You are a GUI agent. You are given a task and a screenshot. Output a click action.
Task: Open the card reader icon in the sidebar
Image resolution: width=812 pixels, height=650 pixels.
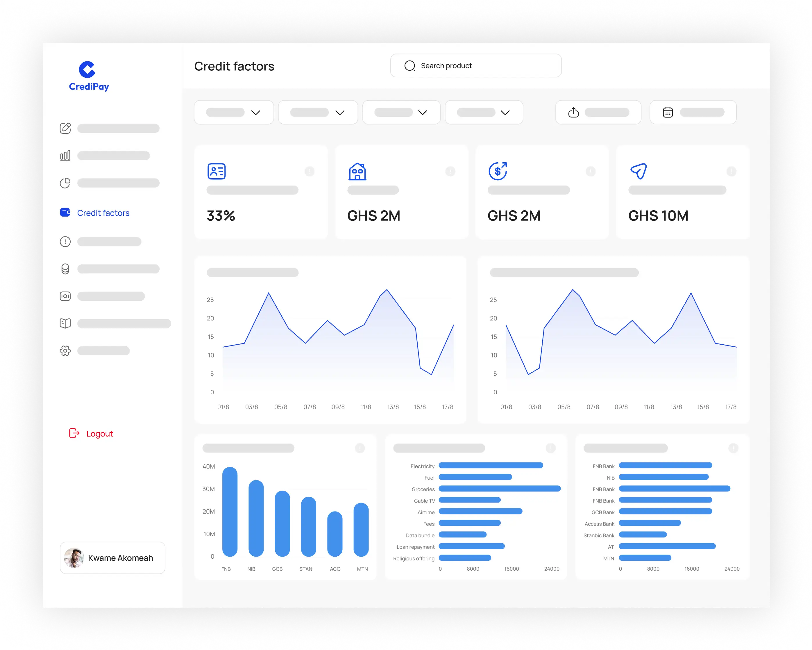coord(65,296)
